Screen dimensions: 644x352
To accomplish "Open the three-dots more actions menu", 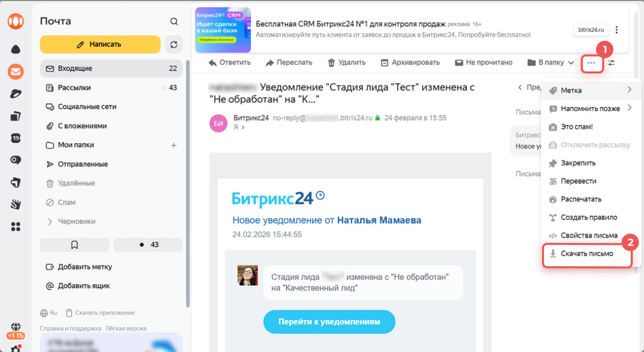I will (x=591, y=63).
